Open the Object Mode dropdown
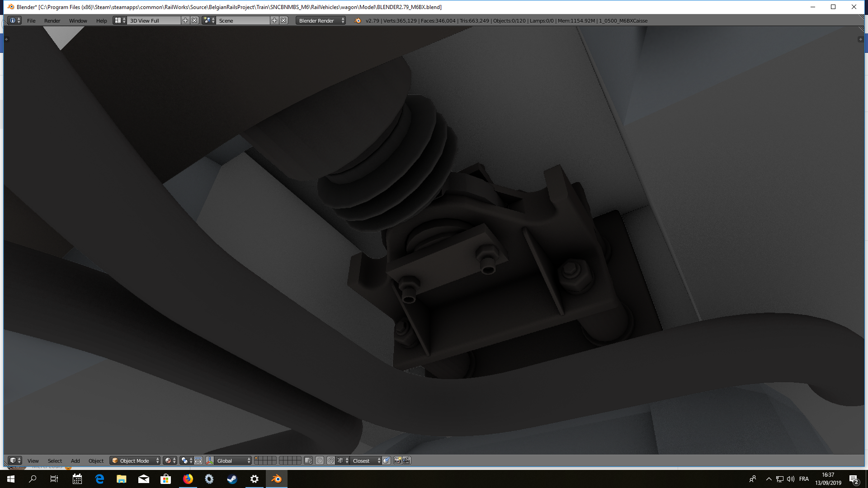 (135, 460)
